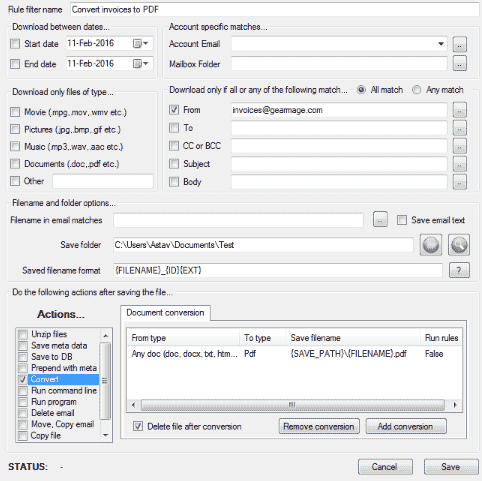Click the browse button next to Mailbox Folder
The width and height of the screenshot is (482, 481).
(459, 64)
